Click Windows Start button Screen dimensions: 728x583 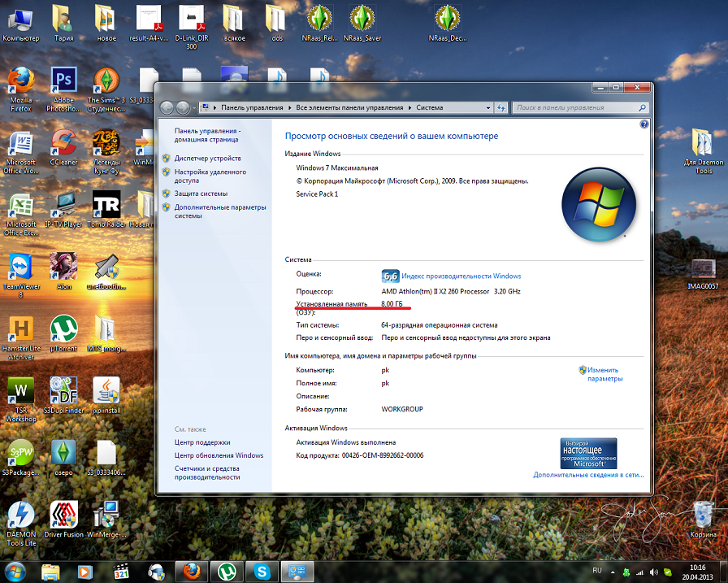coord(15,572)
